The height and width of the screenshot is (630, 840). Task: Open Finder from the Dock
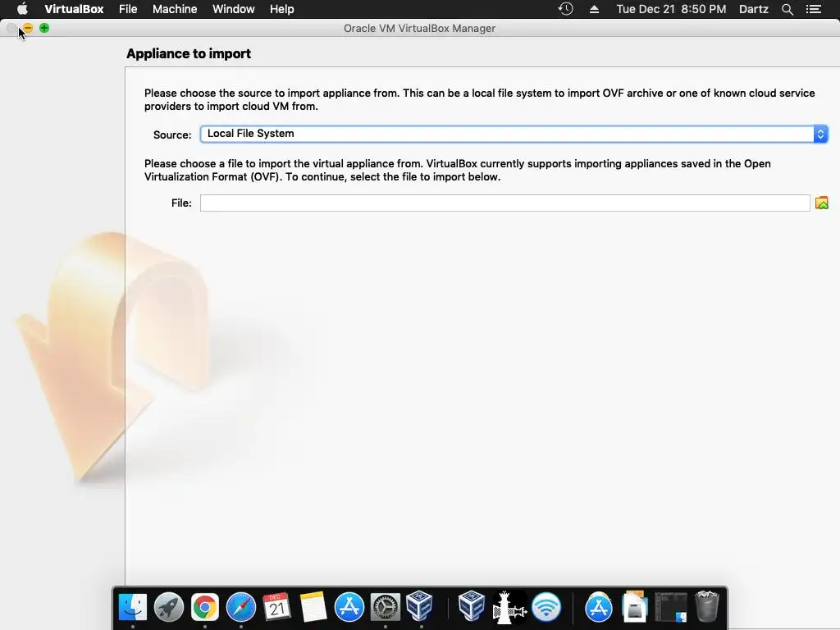(x=132, y=607)
